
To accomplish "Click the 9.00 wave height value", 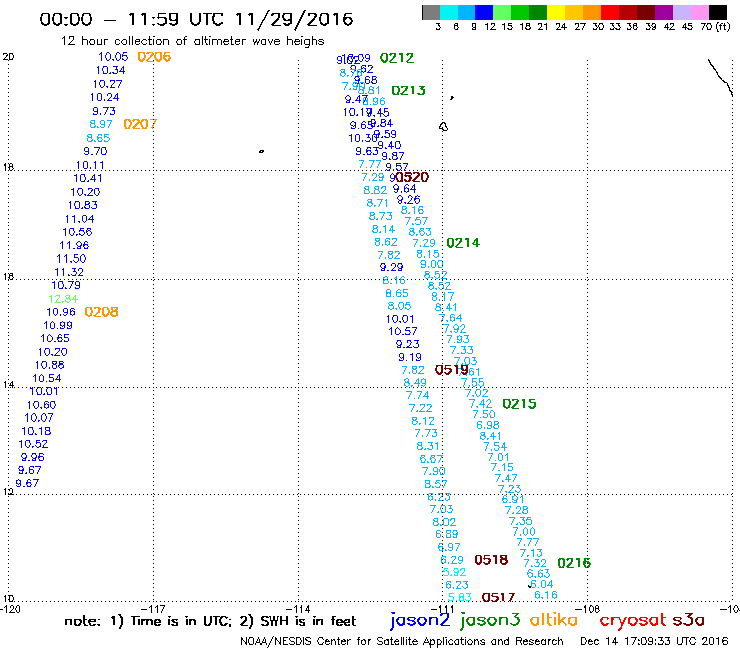I will (432, 264).
